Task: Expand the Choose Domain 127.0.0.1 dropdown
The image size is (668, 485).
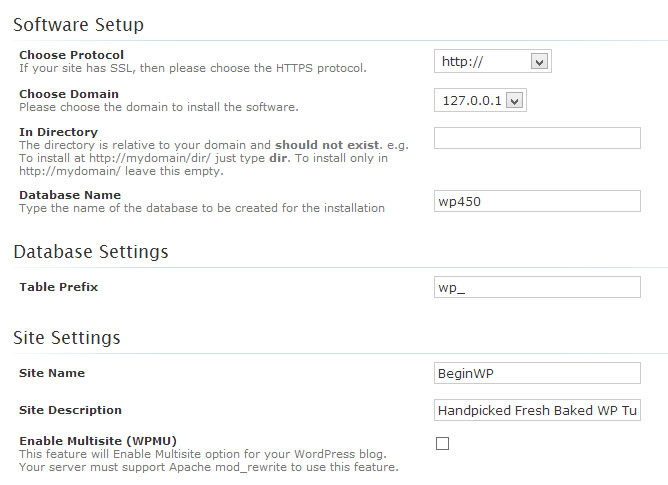Action: [480, 100]
